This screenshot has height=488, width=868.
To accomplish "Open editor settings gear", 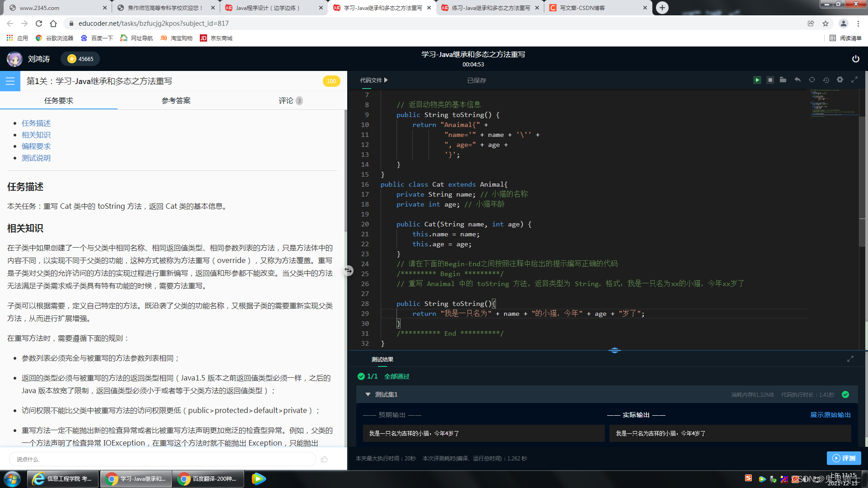I will click(840, 80).
